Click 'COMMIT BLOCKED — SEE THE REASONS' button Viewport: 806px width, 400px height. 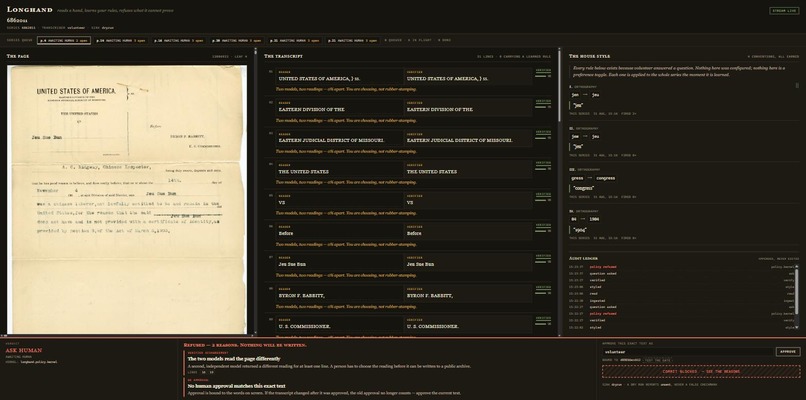[x=701, y=371]
